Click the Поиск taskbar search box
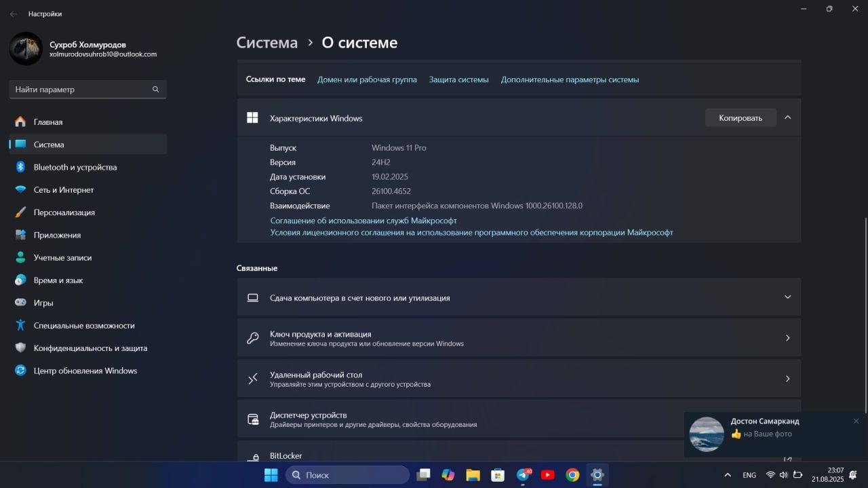This screenshot has height=488, width=868. [347, 475]
